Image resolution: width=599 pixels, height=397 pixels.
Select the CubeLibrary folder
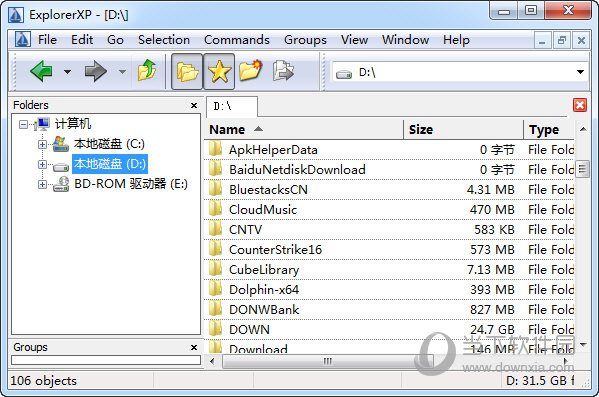pos(264,269)
